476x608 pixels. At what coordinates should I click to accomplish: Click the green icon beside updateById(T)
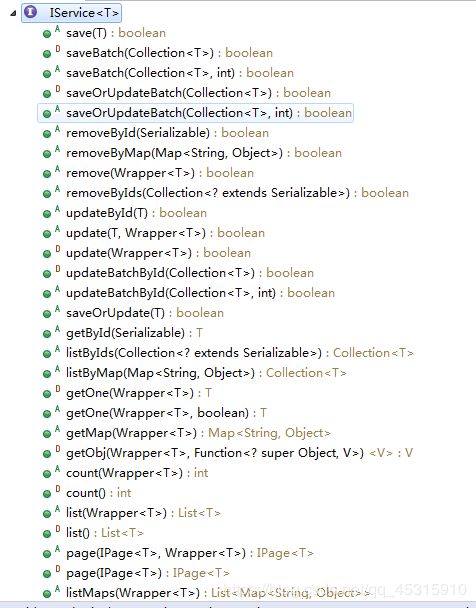click(47, 214)
